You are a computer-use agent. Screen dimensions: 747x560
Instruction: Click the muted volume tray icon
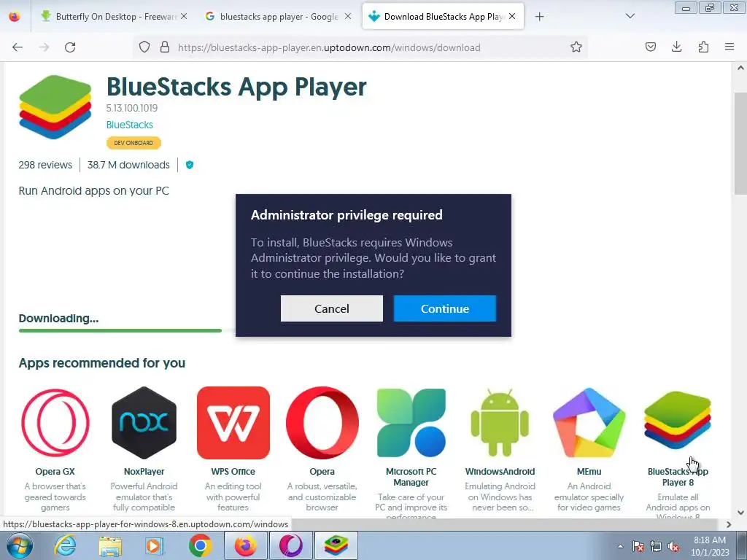pos(673,546)
